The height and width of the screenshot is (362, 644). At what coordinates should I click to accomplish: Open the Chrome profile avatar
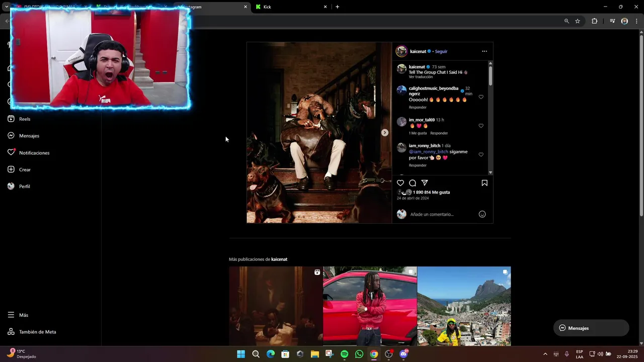[x=624, y=21]
